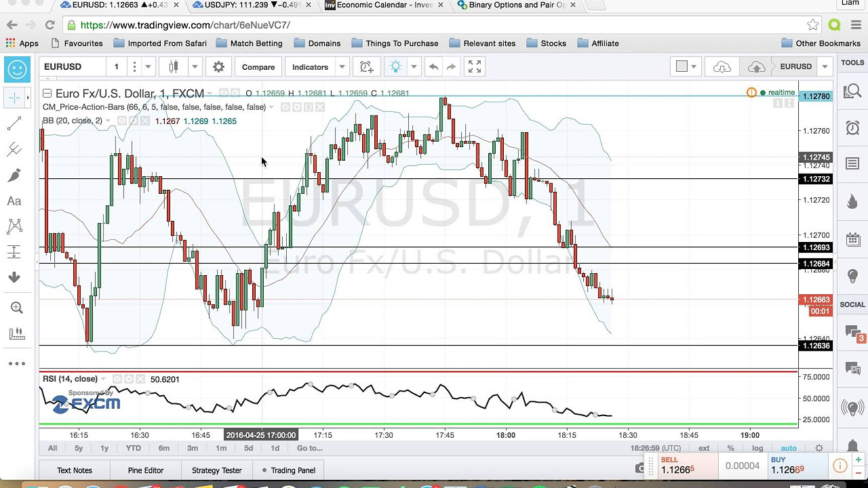
Task: Undo the last chart action
Action: [x=433, y=67]
